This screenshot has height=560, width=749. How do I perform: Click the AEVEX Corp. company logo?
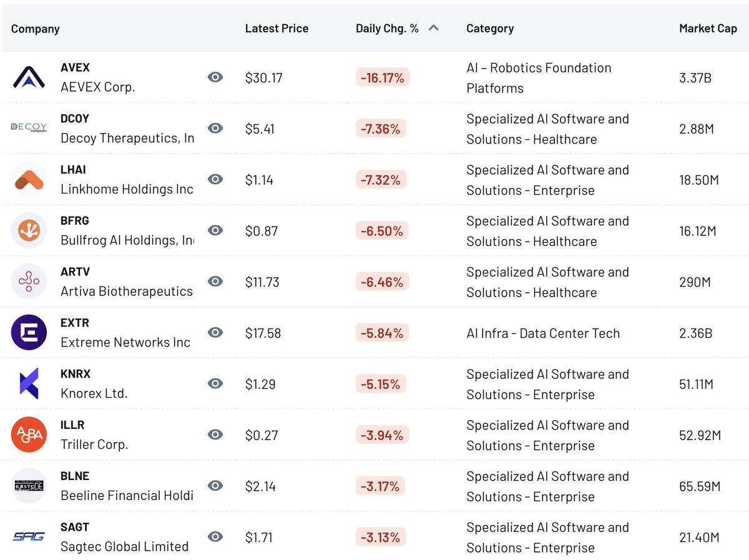point(27,77)
